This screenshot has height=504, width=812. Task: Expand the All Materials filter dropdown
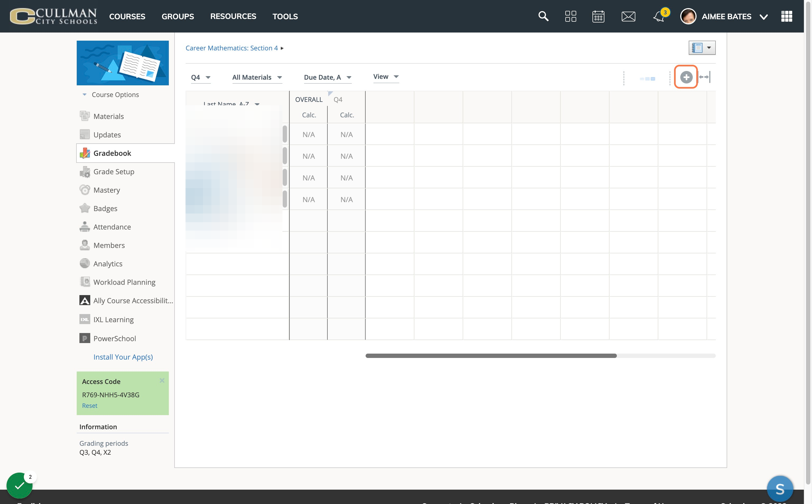click(257, 77)
